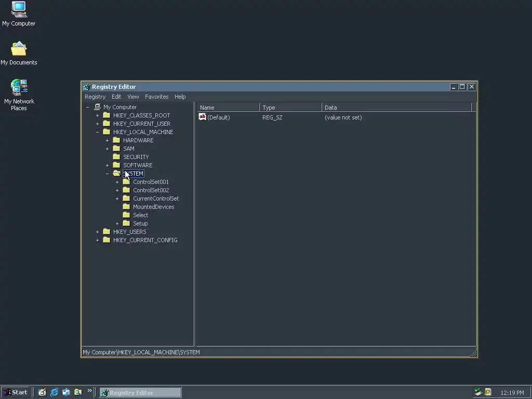This screenshot has height=399, width=532.
Task: Click the HKEY_CURRENT_CONFIG folder icon
Action: pyautogui.click(x=107, y=240)
